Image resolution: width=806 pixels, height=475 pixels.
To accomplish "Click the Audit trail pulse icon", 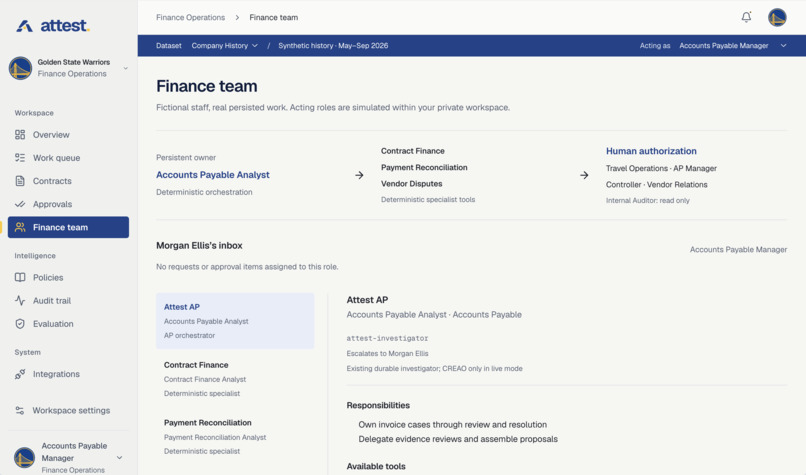I will tap(20, 301).
